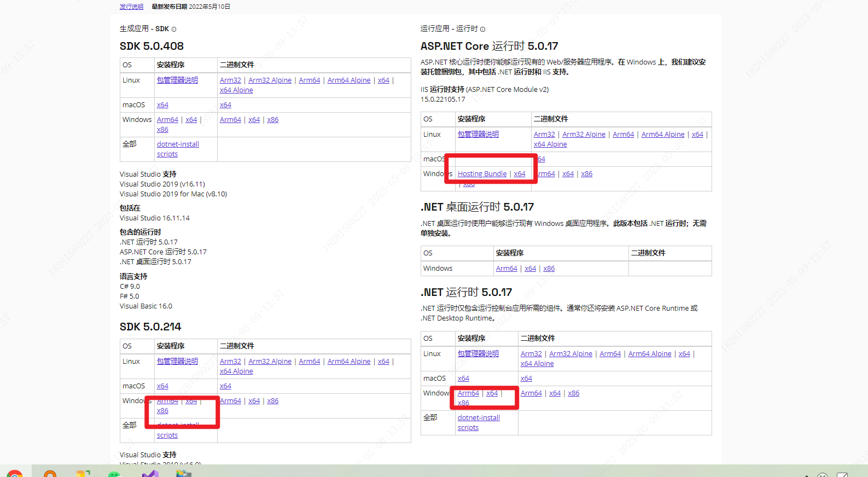Image resolution: width=868 pixels, height=477 pixels.
Task: Download macOS x64 binary for .NET 运行时 5.0.17
Action: tap(526, 378)
